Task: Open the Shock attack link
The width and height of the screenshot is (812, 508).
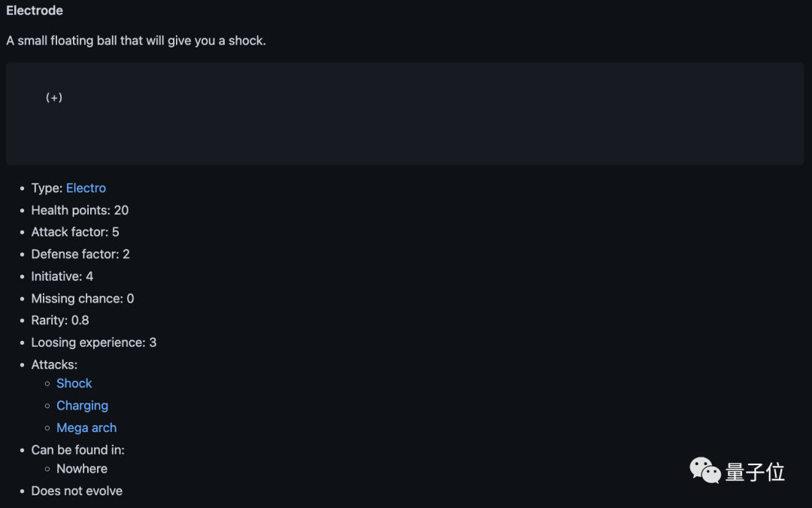Action: click(74, 383)
